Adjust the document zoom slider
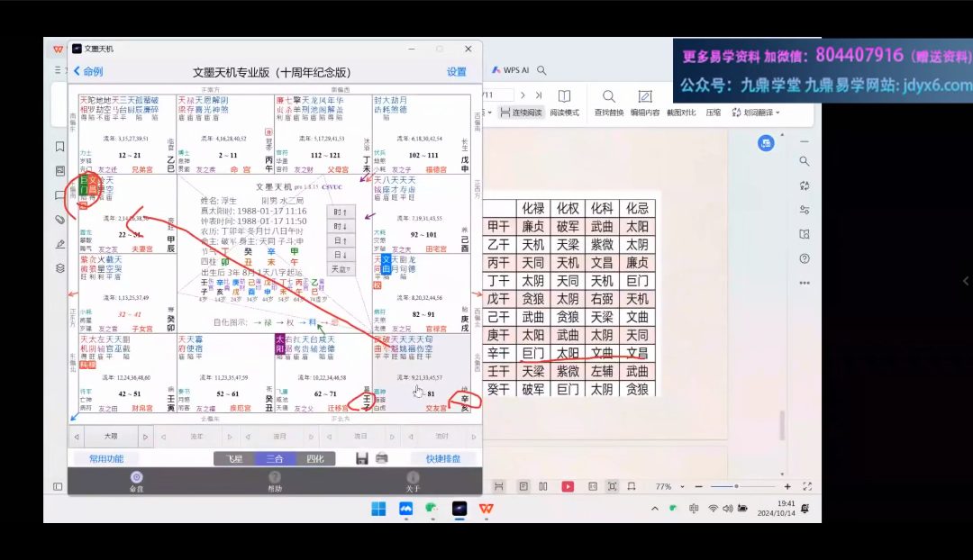Screen dimensions: 973x560 click(x=736, y=486)
